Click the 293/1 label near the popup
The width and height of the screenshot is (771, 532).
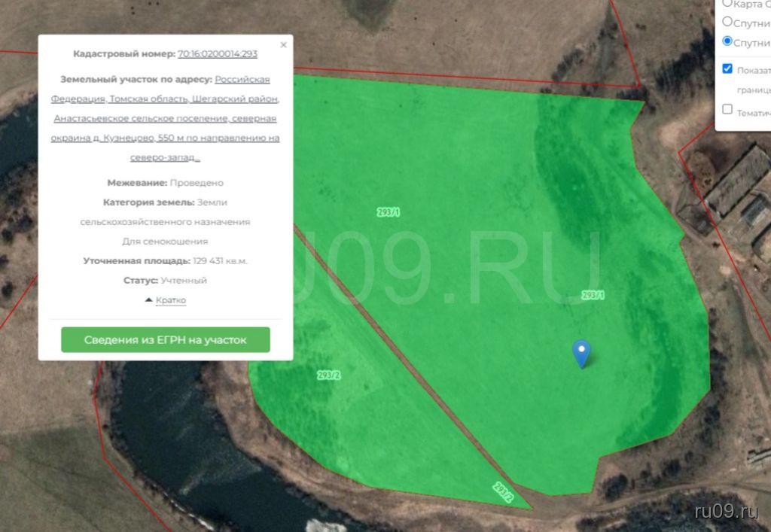coord(389,213)
